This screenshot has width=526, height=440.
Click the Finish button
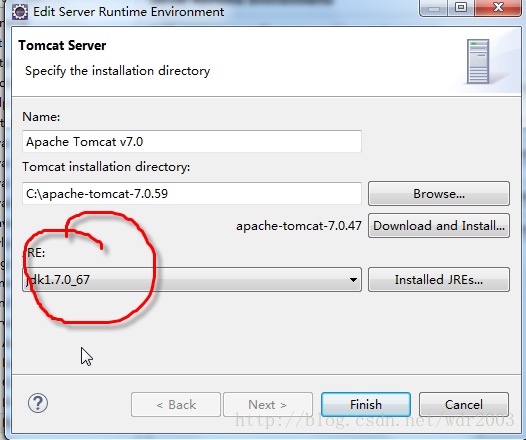pos(366,404)
